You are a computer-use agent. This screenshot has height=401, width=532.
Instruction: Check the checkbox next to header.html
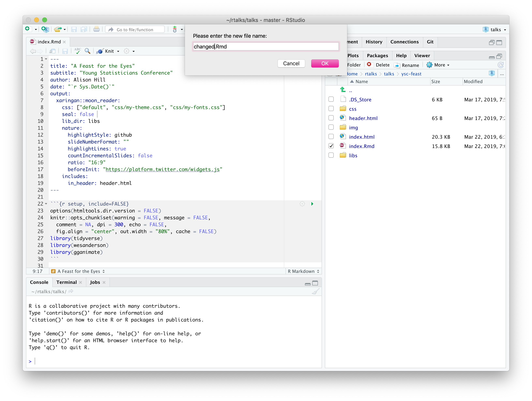click(331, 118)
